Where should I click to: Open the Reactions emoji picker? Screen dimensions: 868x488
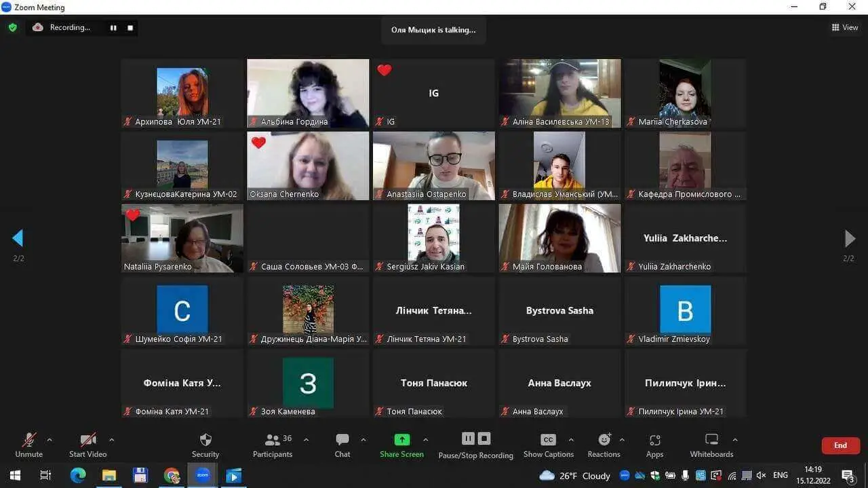click(x=604, y=445)
